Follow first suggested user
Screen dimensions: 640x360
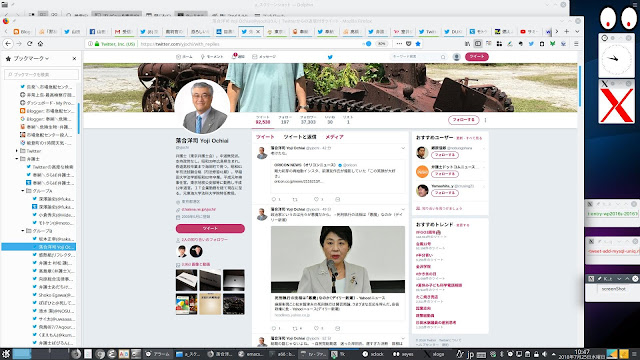point(444,155)
